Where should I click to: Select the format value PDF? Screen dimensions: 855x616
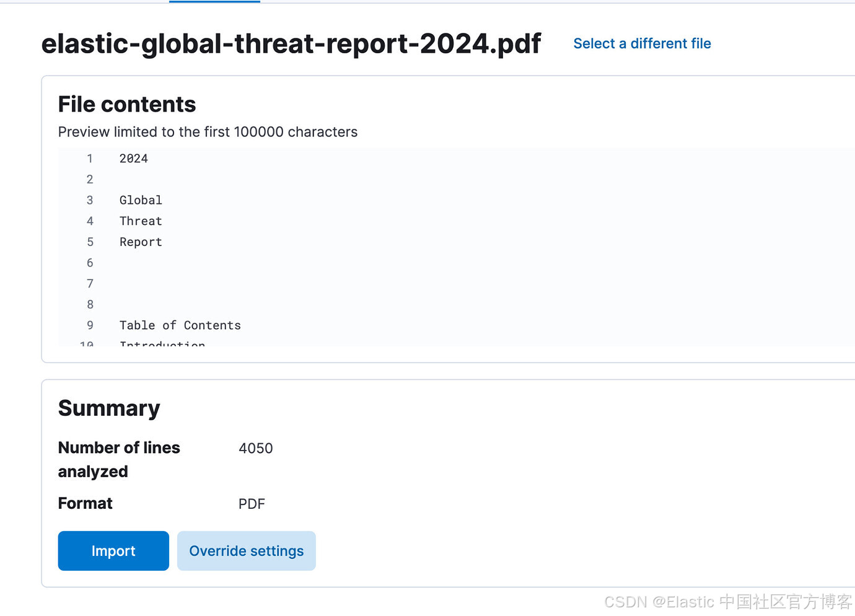(x=252, y=504)
